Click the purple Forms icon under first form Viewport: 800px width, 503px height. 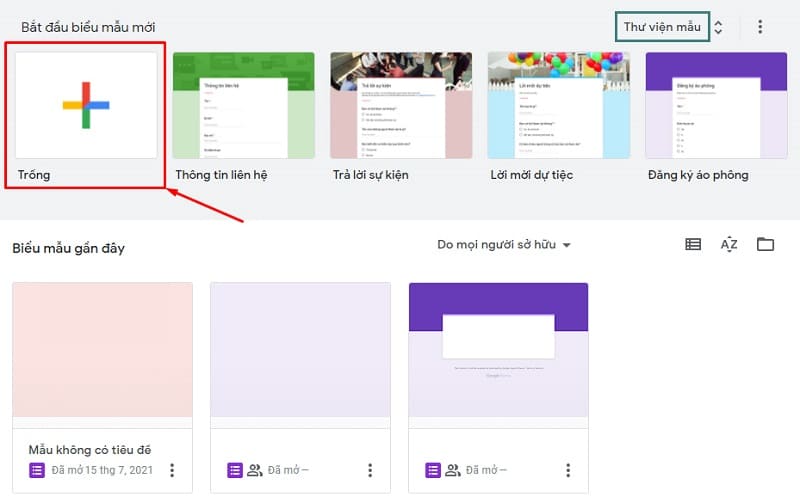click(37, 470)
